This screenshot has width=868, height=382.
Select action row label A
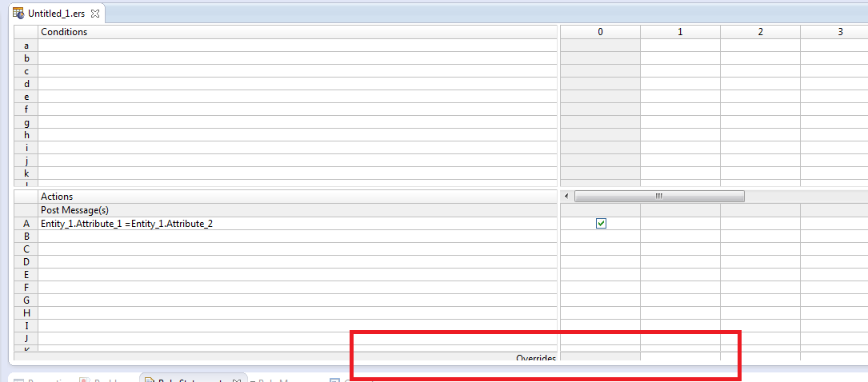coord(26,223)
